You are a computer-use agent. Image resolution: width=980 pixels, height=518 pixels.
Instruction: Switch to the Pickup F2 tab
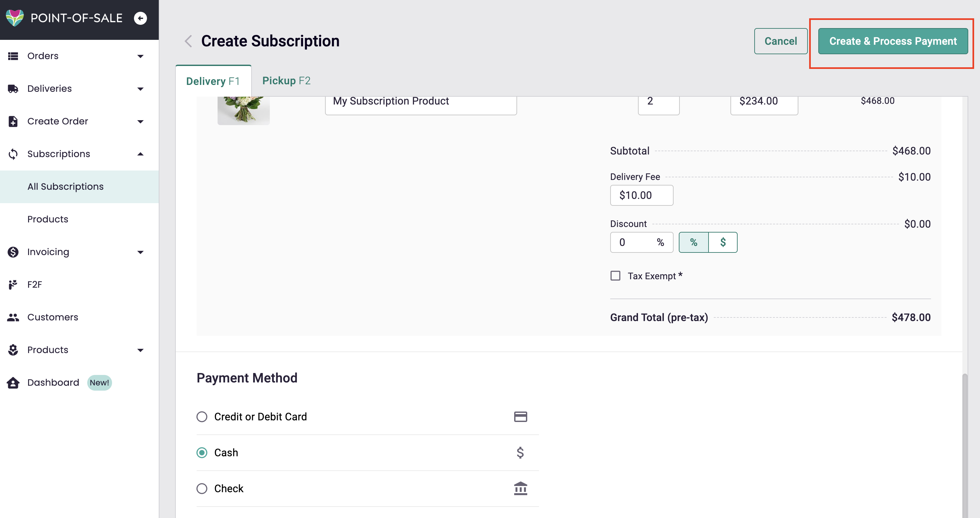[286, 81]
